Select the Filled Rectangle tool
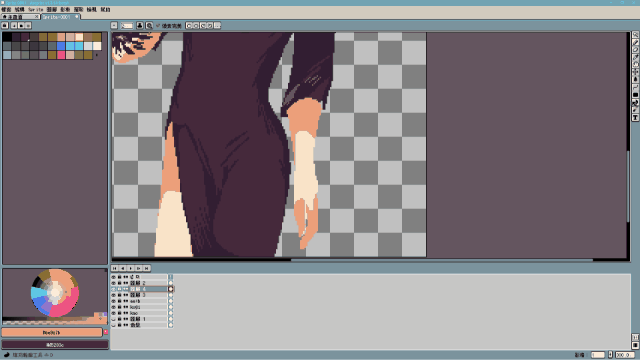Image resolution: width=640 pixels, height=360 pixels. point(636,95)
